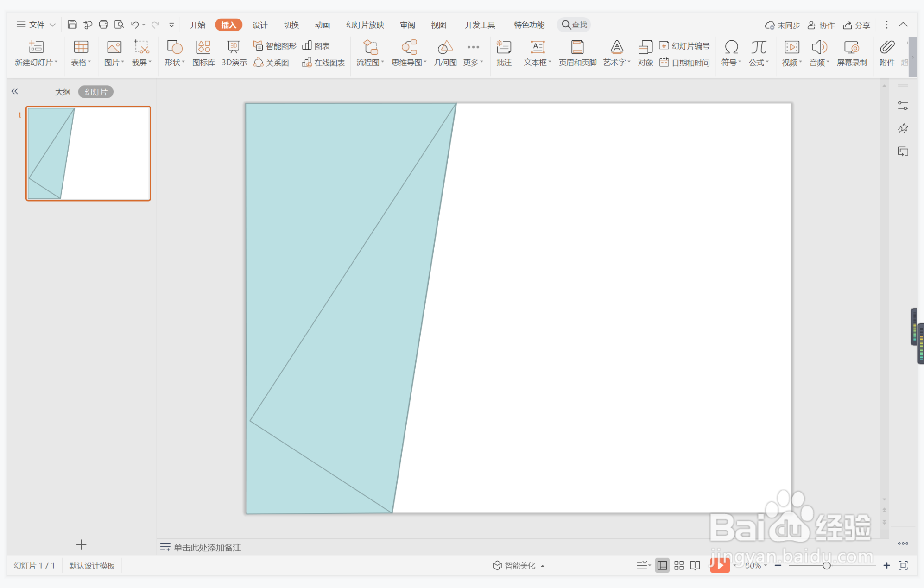This screenshot has height=588, width=924.
Task: Click the 附件 attachment paperclip icon
Action: coord(886,53)
